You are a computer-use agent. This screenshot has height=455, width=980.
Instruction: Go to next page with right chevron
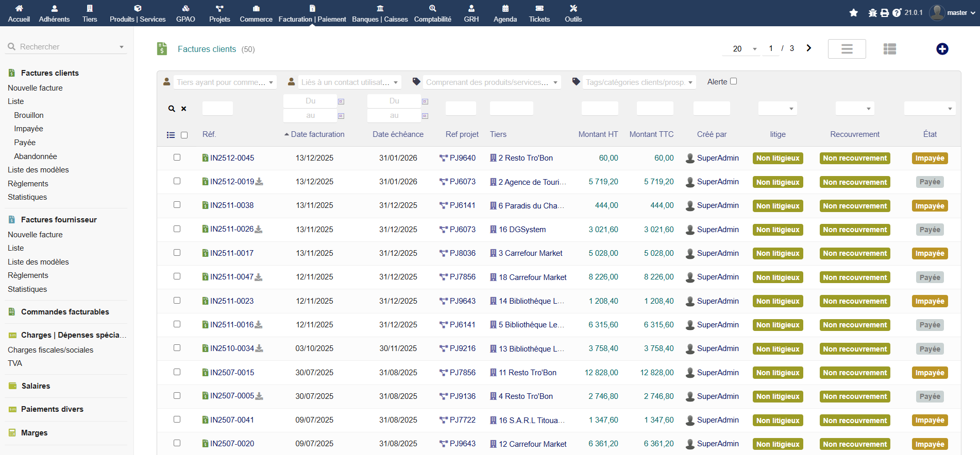point(809,48)
